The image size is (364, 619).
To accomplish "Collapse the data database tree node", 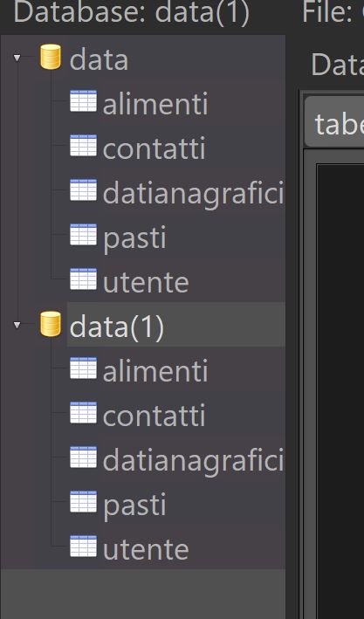I will point(17,58).
